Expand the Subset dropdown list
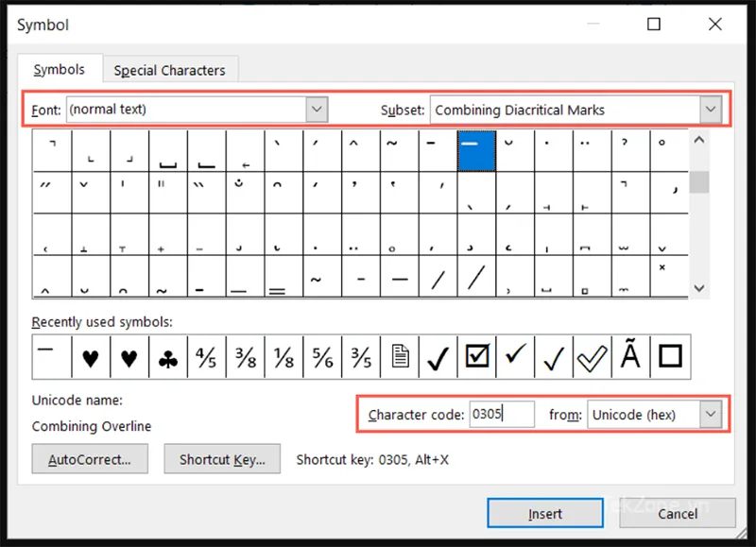Image resolution: width=756 pixels, height=547 pixels. (x=711, y=110)
